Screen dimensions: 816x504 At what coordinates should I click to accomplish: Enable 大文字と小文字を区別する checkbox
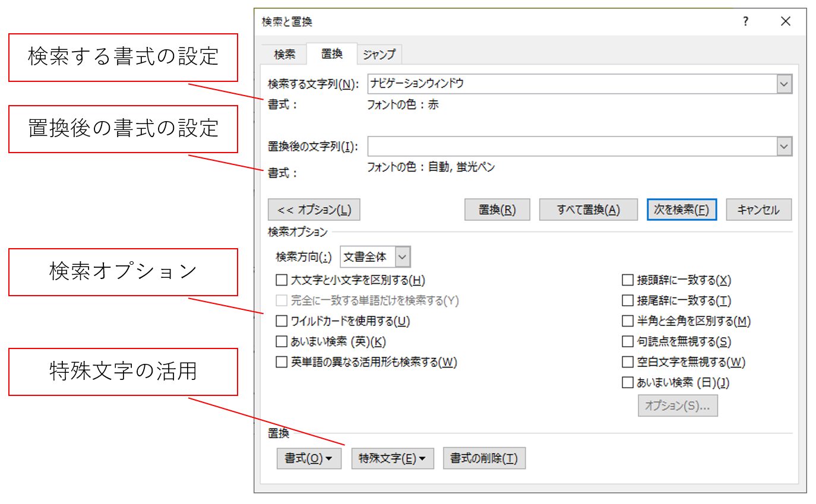tap(282, 280)
